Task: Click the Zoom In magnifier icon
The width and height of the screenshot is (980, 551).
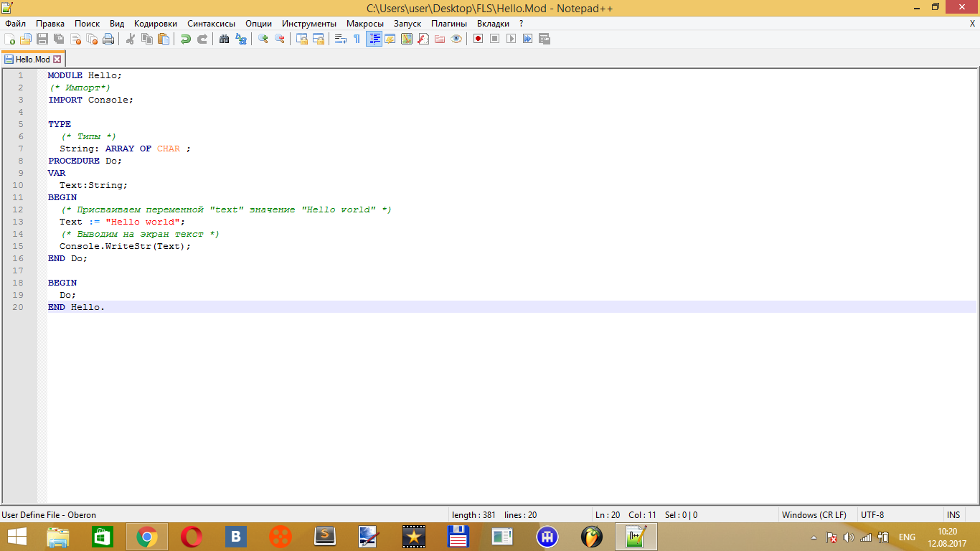Action: pos(263,39)
